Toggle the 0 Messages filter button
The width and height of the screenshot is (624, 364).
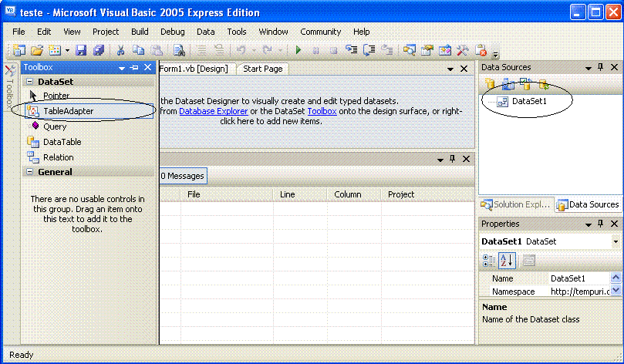183,176
